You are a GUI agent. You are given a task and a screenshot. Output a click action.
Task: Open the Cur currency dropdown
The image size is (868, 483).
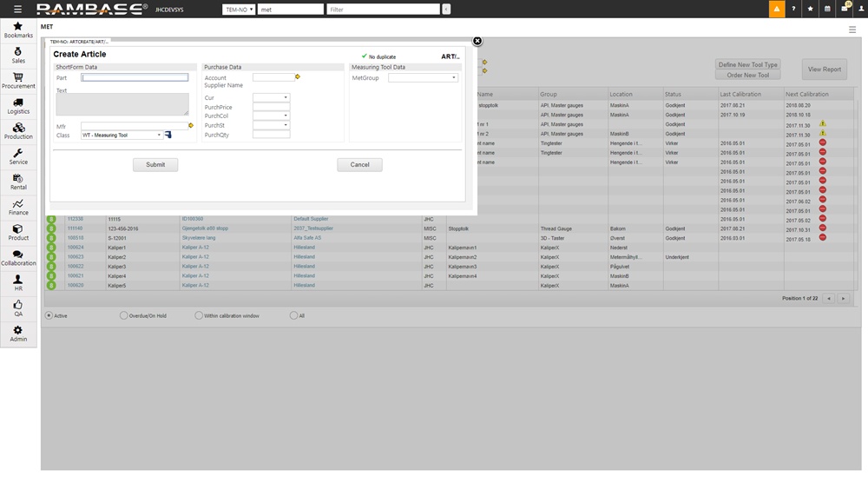point(286,98)
